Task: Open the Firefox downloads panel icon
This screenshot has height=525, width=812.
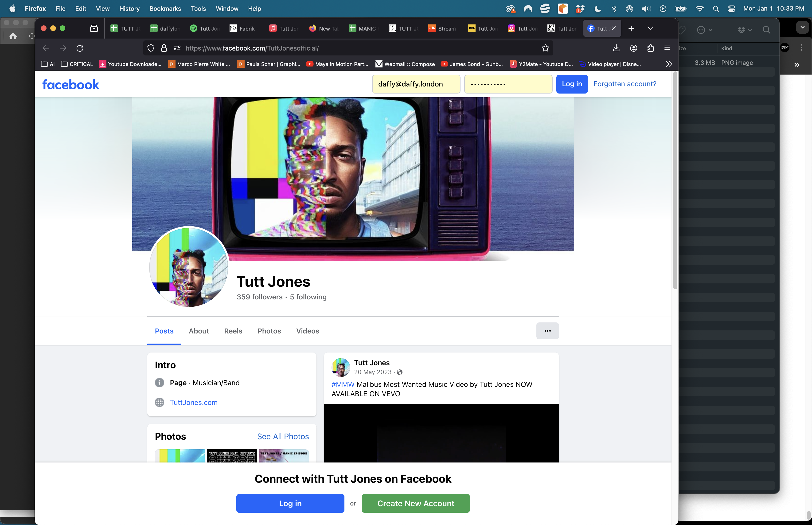Action: (616, 48)
